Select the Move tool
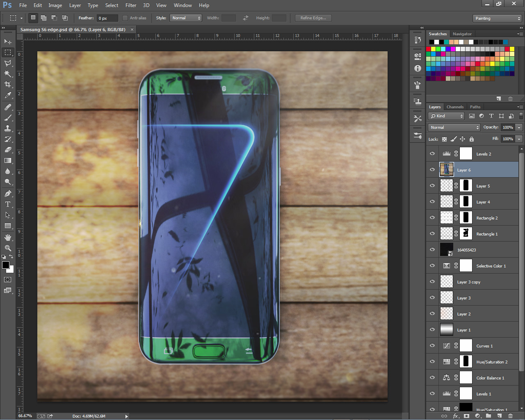 8,41
